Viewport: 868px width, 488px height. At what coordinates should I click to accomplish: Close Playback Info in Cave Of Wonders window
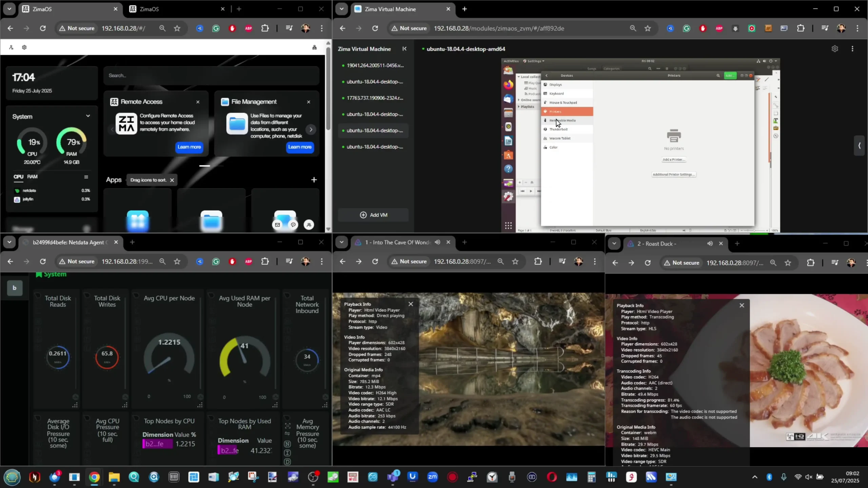411,304
